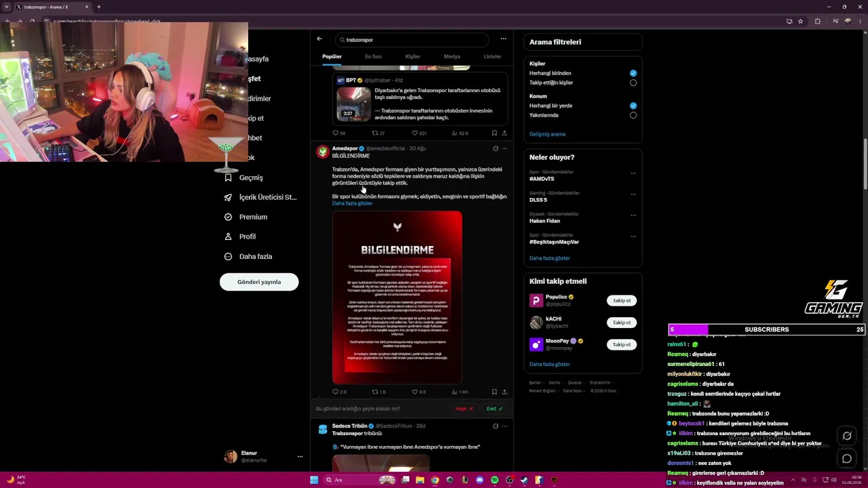Open File Explorer from taskbar
This screenshot has width=868, height=488.
pos(420,480)
